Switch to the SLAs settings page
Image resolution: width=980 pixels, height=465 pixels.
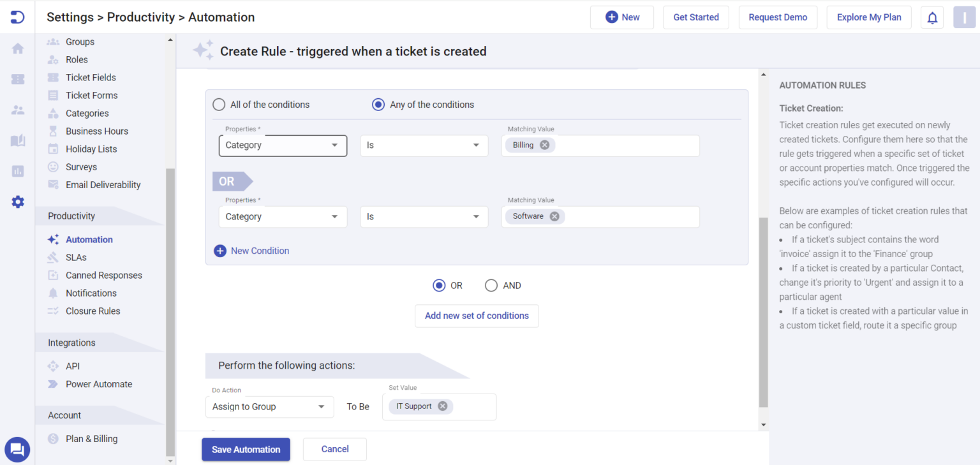[75, 257]
